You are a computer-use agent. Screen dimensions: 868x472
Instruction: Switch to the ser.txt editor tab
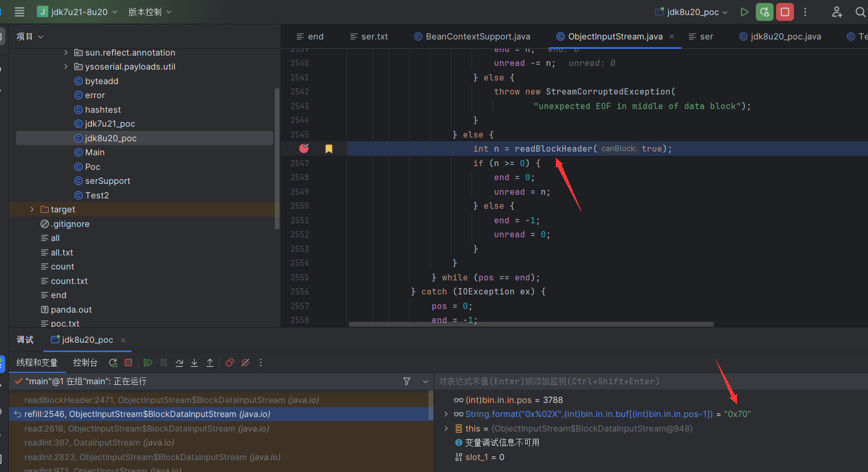click(369, 36)
